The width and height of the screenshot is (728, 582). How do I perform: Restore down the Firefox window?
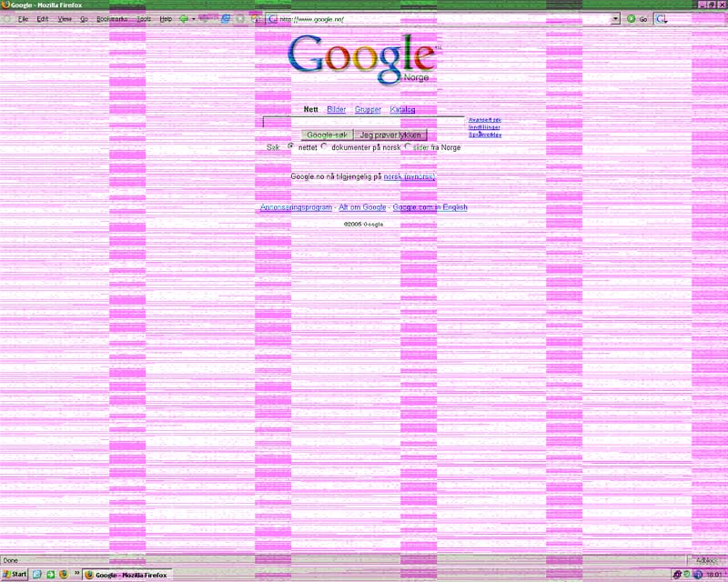pyautogui.click(x=713, y=5)
